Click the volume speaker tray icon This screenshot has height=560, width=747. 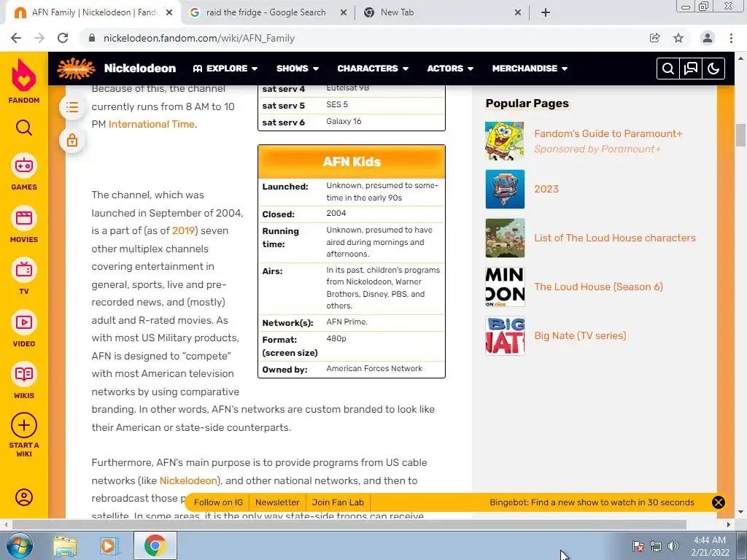[673, 546]
